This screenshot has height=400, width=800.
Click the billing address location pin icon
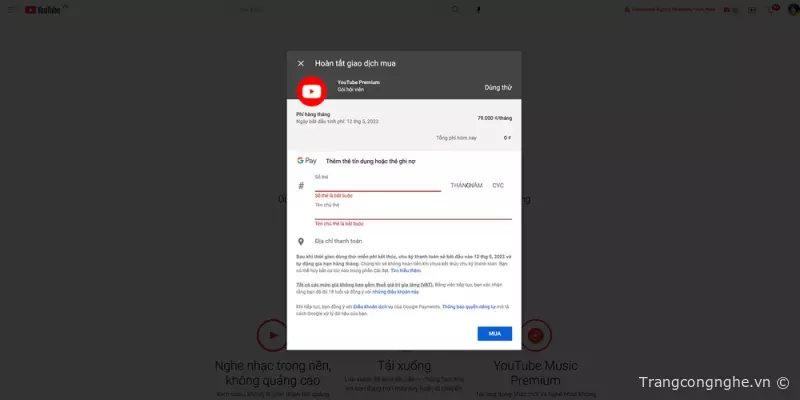(x=301, y=241)
